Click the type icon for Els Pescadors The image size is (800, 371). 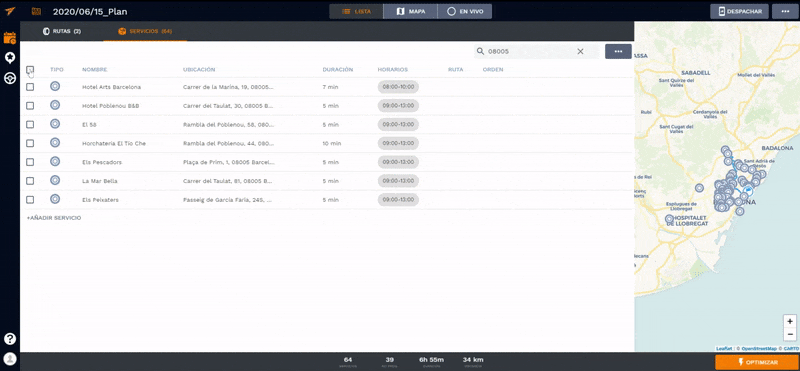click(55, 162)
